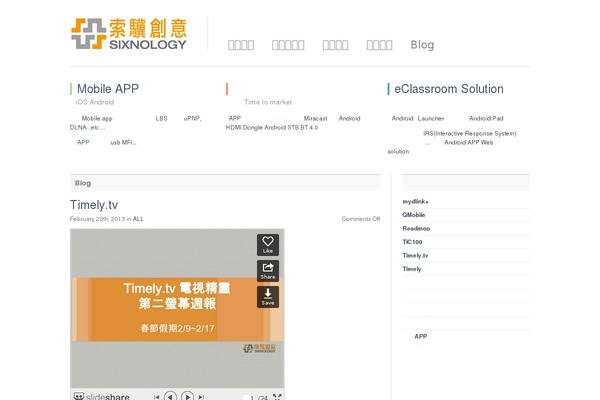This screenshot has width=600, height=400.
Task: Save the slideshow via download icon
Action: click(267, 297)
